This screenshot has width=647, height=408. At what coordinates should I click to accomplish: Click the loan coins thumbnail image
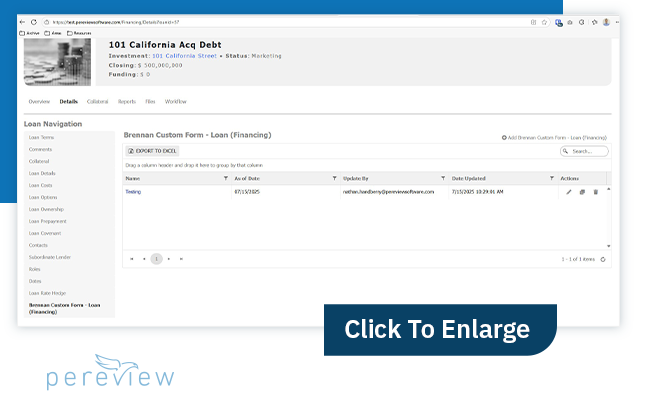pos(57,62)
